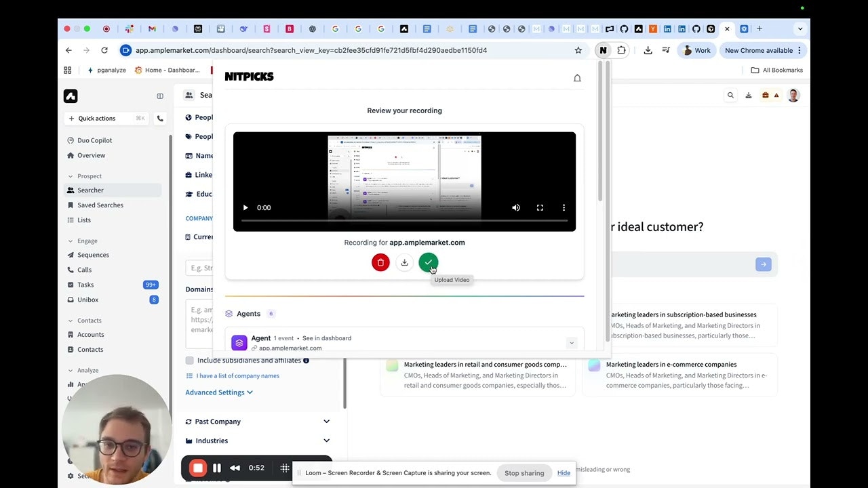Bookmark this page with the star icon

[x=578, y=50]
